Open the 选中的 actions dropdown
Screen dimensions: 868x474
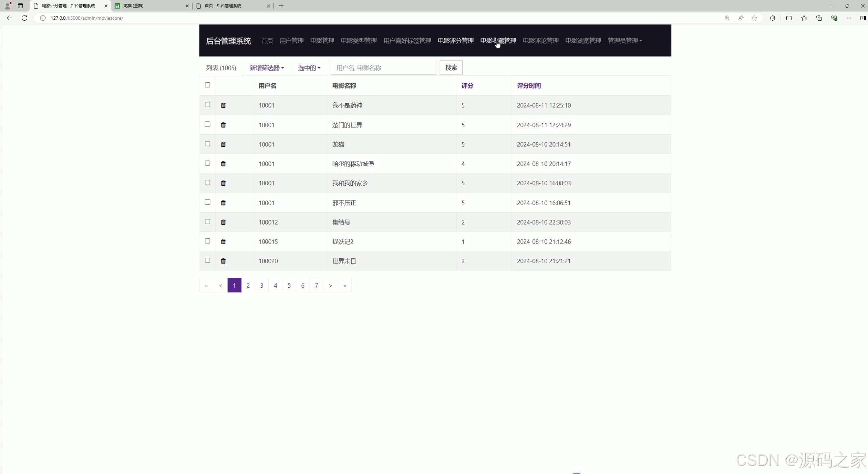point(309,68)
